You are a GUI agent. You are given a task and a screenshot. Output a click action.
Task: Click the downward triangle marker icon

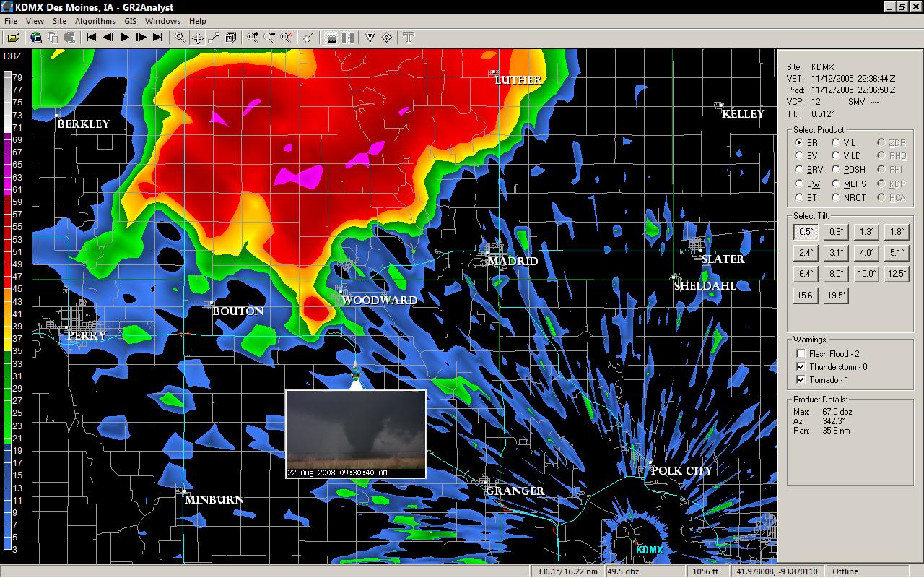370,38
